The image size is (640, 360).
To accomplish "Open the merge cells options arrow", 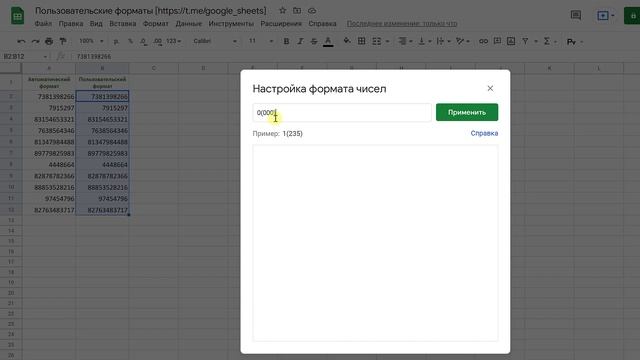I will [387, 41].
